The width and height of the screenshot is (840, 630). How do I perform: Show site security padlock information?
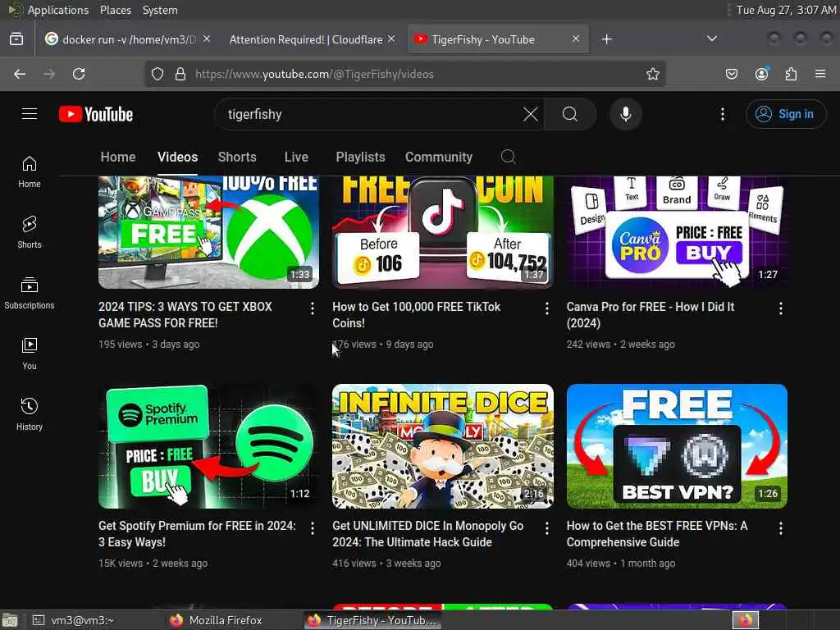pyautogui.click(x=180, y=74)
